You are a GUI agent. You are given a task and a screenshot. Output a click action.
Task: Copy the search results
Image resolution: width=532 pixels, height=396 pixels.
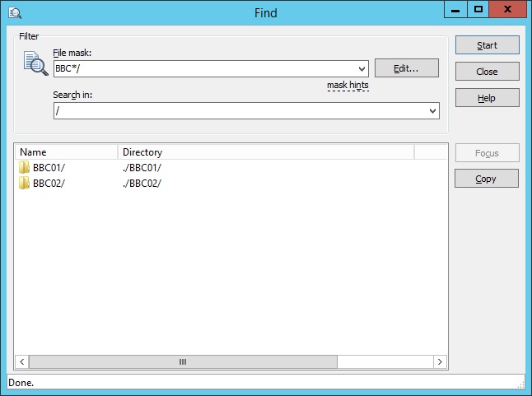[486, 179]
